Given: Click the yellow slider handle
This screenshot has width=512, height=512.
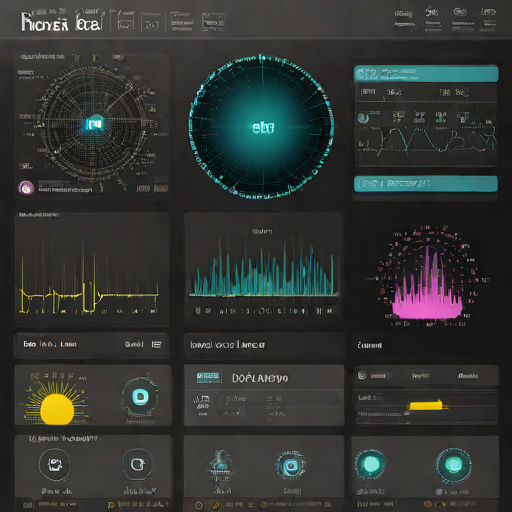Looking at the screenshot, I should pos(426,406).
